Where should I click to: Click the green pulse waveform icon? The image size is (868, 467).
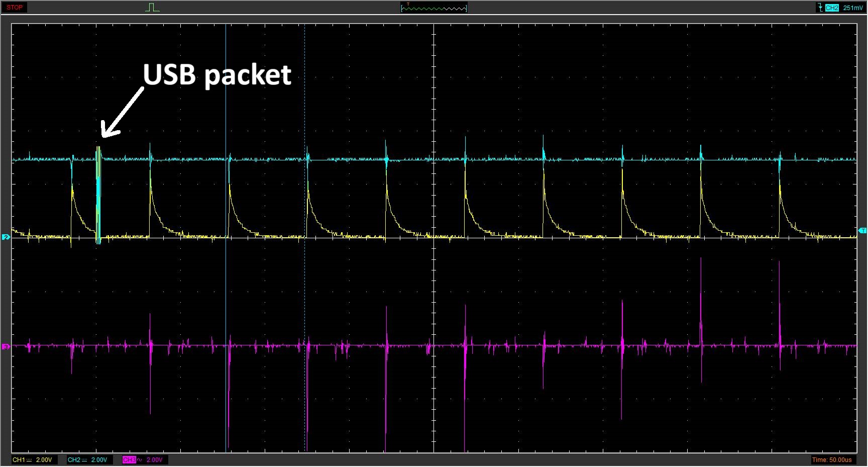coord(152,8)
